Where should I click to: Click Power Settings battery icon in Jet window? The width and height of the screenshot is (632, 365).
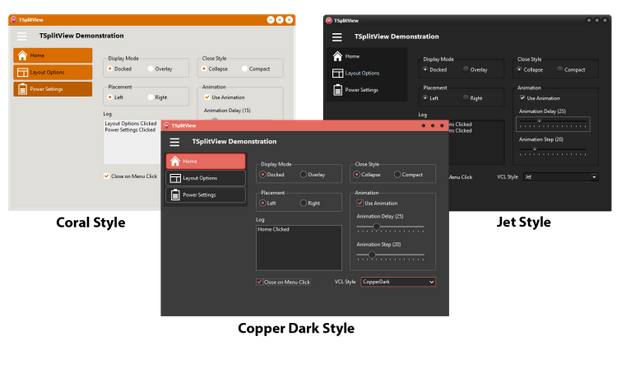click(x=338, y=90)
